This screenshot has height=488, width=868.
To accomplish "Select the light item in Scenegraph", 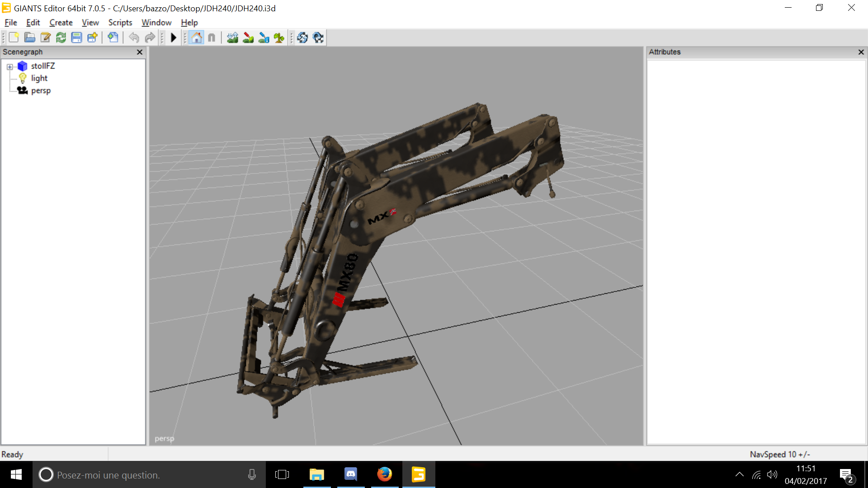I will [x=39, y=78].
